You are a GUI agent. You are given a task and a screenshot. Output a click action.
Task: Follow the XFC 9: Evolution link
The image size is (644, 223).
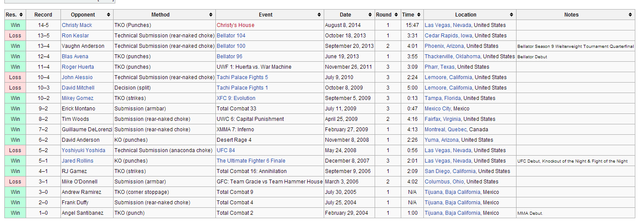236,98
